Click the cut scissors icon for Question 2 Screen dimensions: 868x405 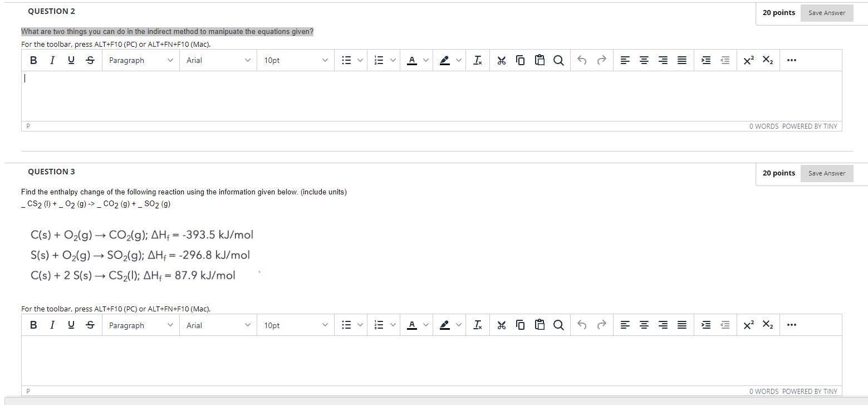[502, 60]
